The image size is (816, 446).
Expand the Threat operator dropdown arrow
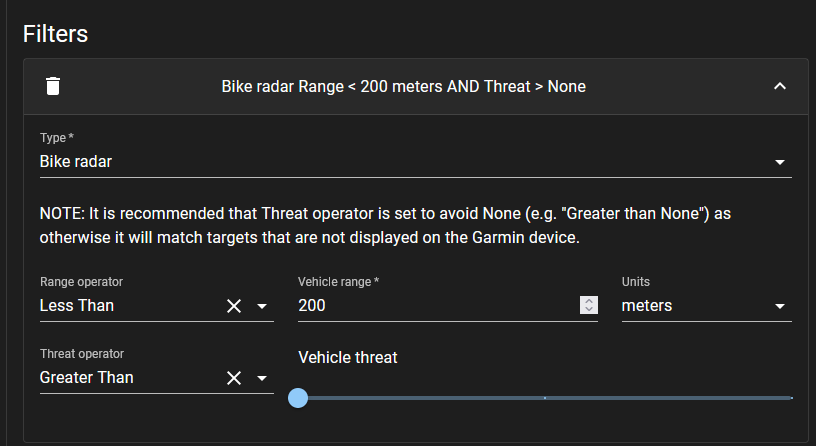(x=262, y=378)
